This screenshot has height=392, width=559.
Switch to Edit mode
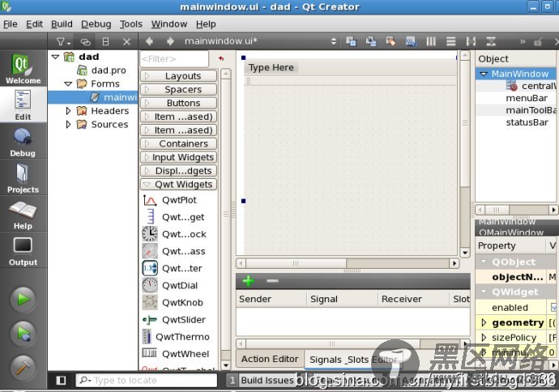pos(23,105)
